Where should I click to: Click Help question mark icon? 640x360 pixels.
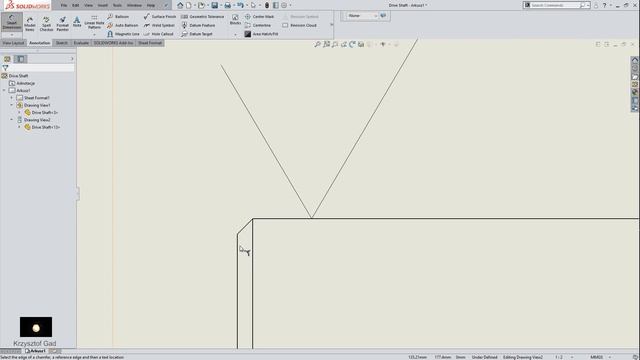(x=604, y=5)
